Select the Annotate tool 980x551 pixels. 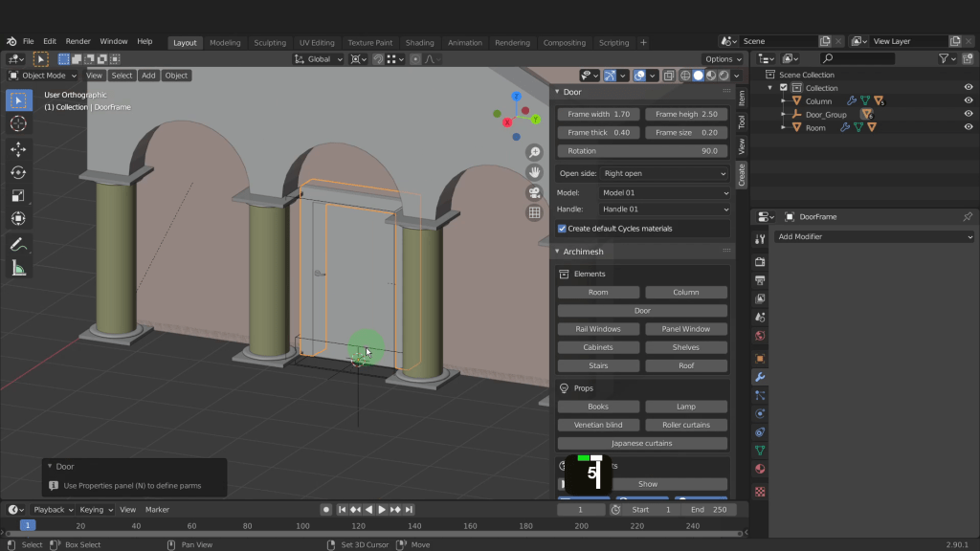[x=18, y=245]
